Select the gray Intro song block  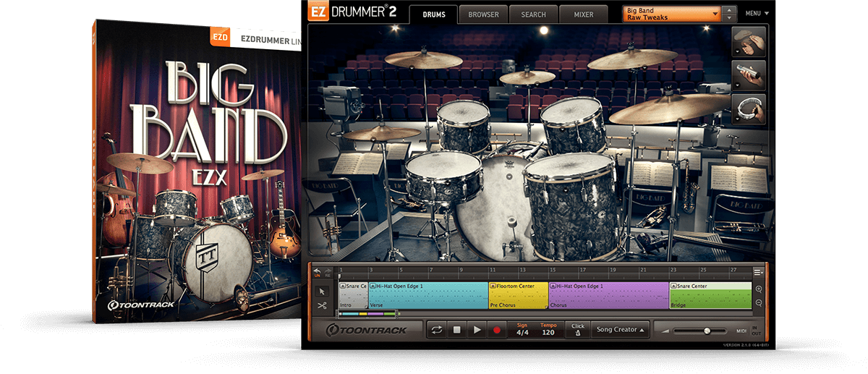click(x=353, y=296)
